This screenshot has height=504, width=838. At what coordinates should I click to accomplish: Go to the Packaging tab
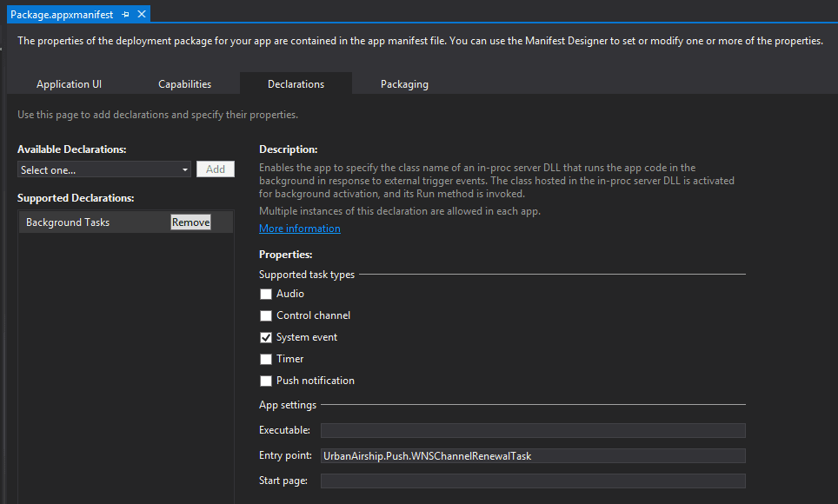click(x=404, y=84)
